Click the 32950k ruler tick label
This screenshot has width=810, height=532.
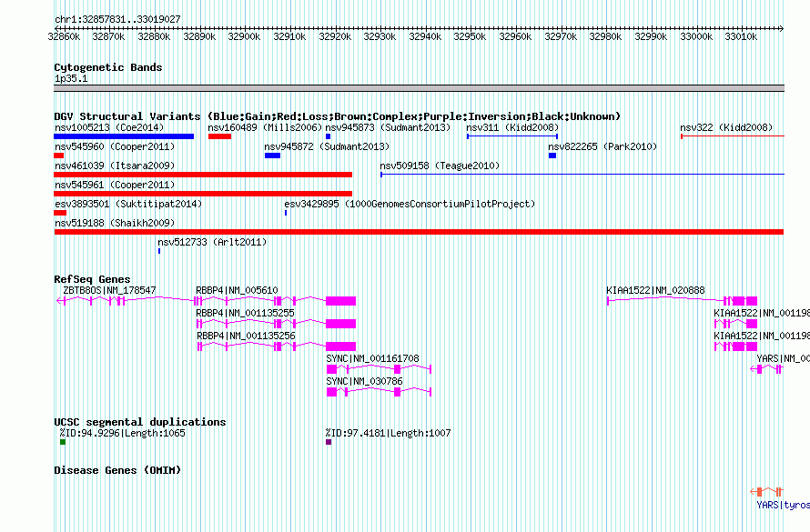coord(470,36)
